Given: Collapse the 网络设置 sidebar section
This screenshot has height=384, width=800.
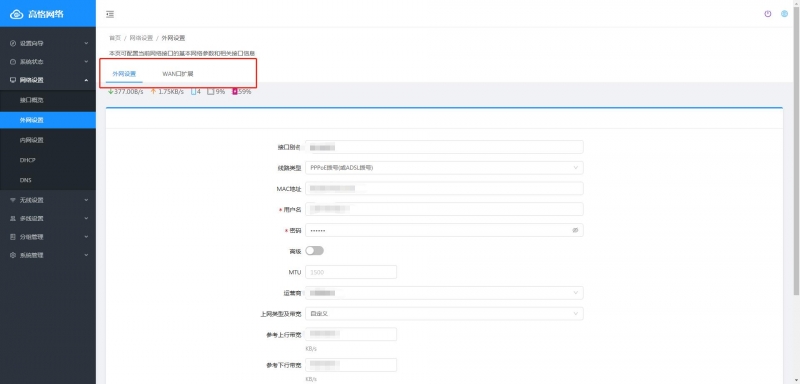Looking at the screenshot, I should [x=48, y=80].
